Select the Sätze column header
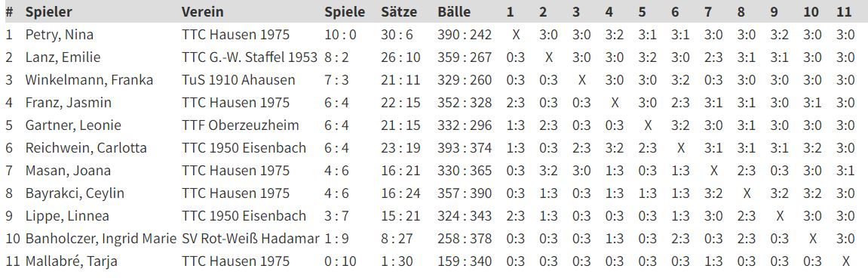The width and height of the screenshot is (868, 278). coord(399,11)
